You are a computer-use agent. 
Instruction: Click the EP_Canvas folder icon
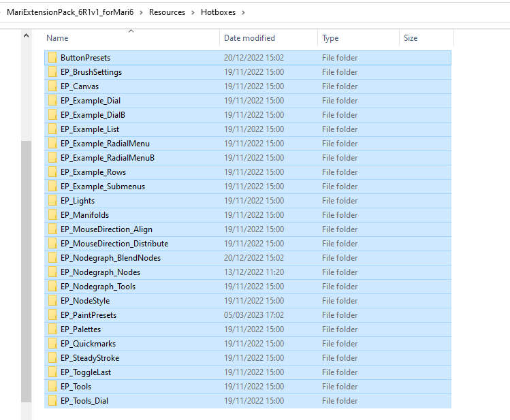point(52,86)
